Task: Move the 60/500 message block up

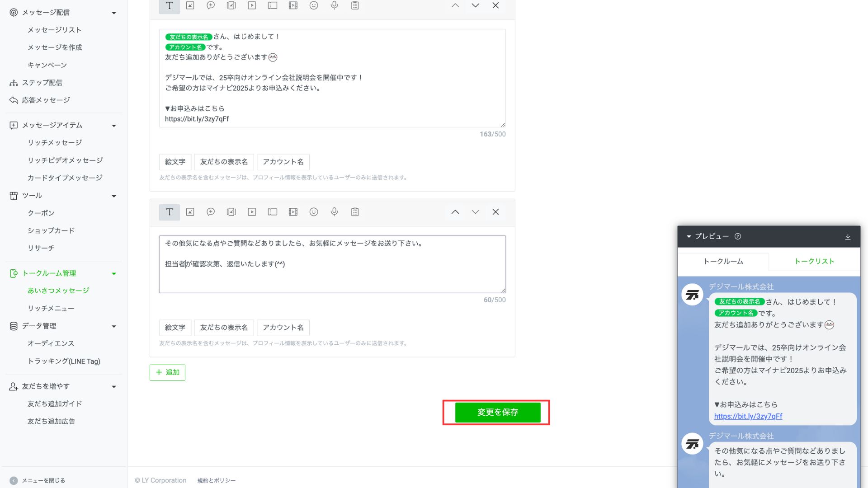Action: [x=455, y=212]
